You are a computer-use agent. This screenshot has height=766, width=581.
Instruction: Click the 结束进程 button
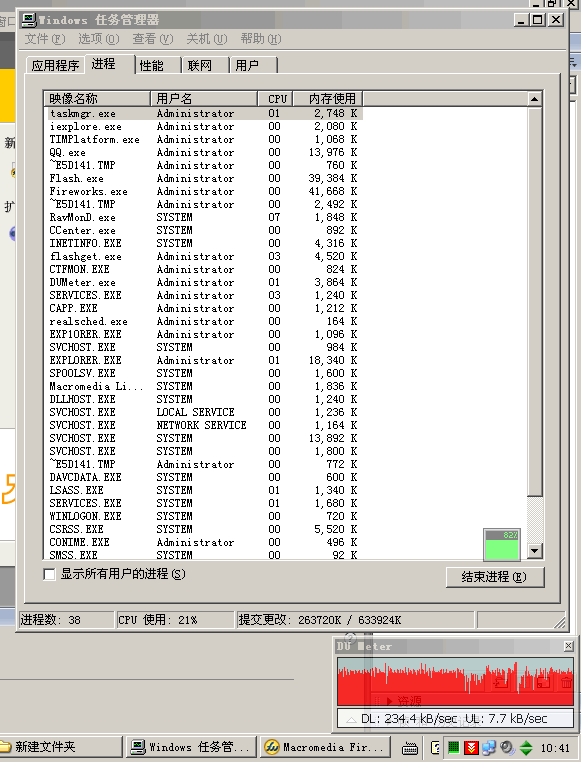click(x=495, y=576)
